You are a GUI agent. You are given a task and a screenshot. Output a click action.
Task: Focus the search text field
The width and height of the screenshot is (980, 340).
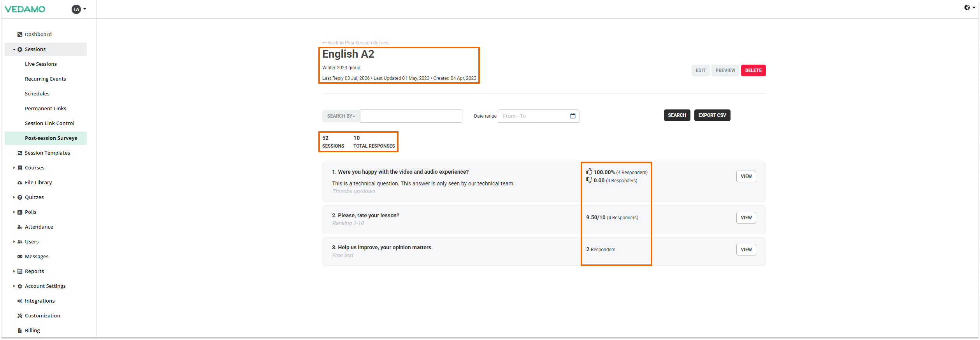point(411,116)
